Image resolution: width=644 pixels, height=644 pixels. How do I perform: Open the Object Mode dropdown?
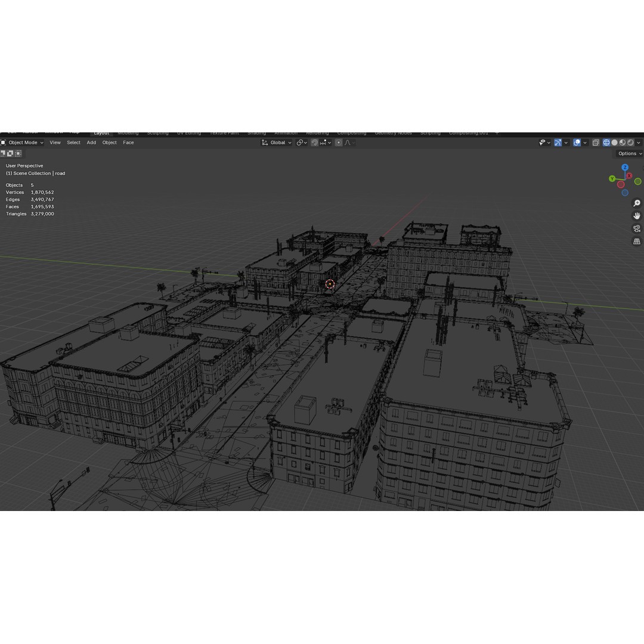(x=23, y=143)
